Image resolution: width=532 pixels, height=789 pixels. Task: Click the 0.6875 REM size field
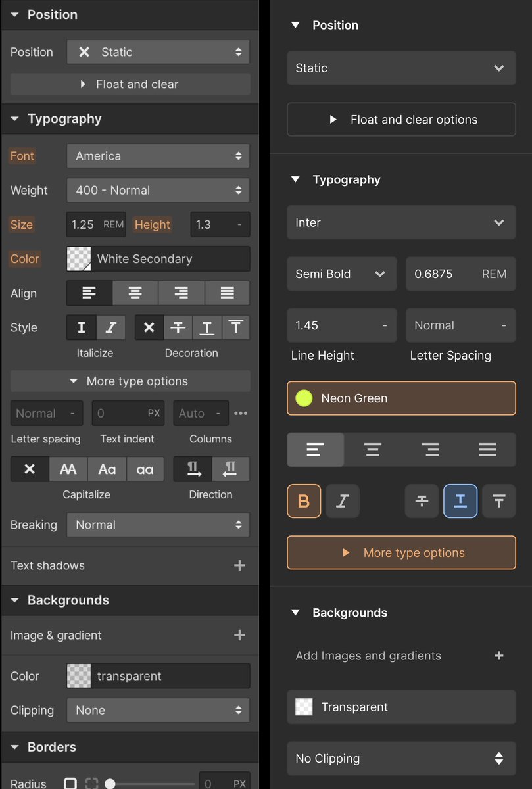(460, 274)
